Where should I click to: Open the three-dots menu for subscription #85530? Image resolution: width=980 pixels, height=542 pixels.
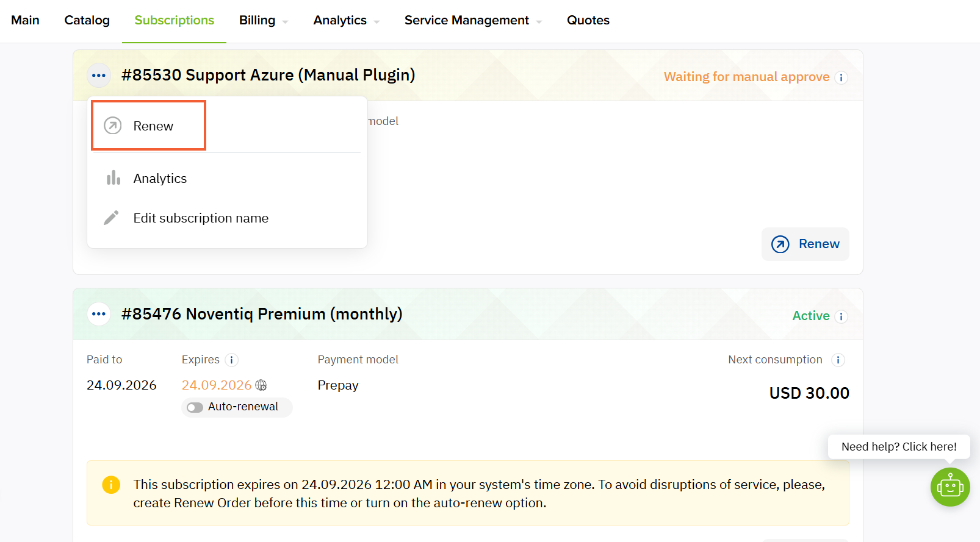[x=99, y=76]
